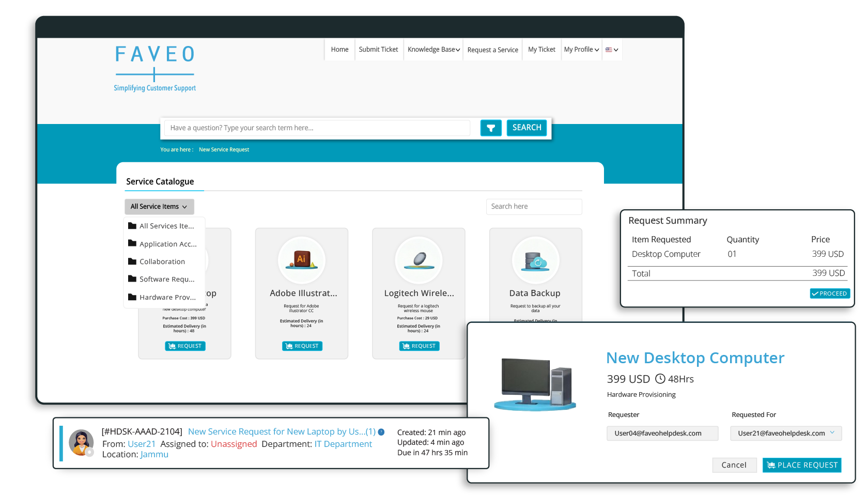Click the filter funnel icon beside search

490,128
